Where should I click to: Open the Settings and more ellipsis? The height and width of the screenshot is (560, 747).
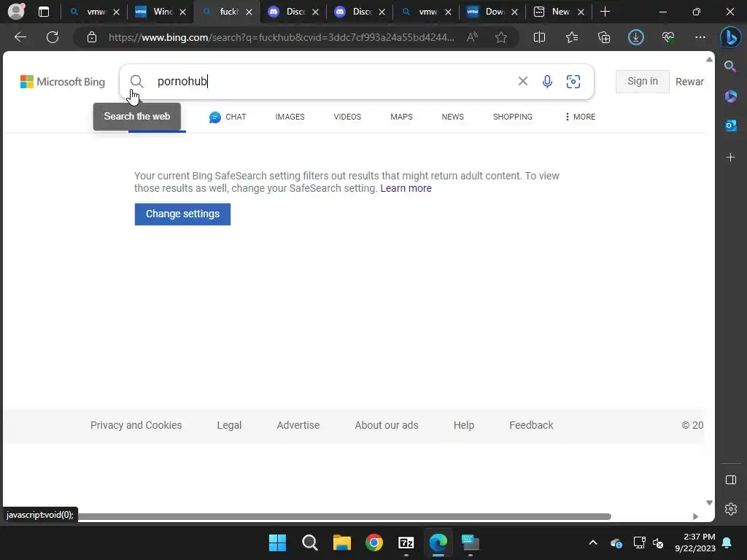(700, 37)
